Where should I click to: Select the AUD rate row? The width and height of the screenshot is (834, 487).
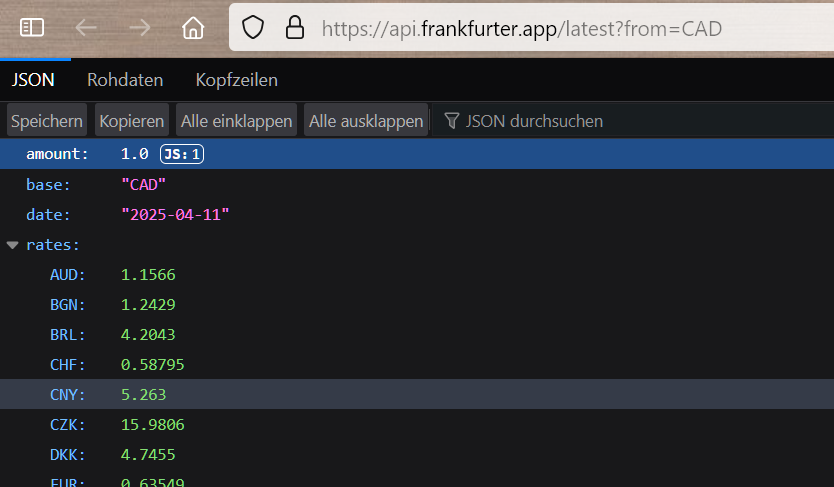coord(417,275)
